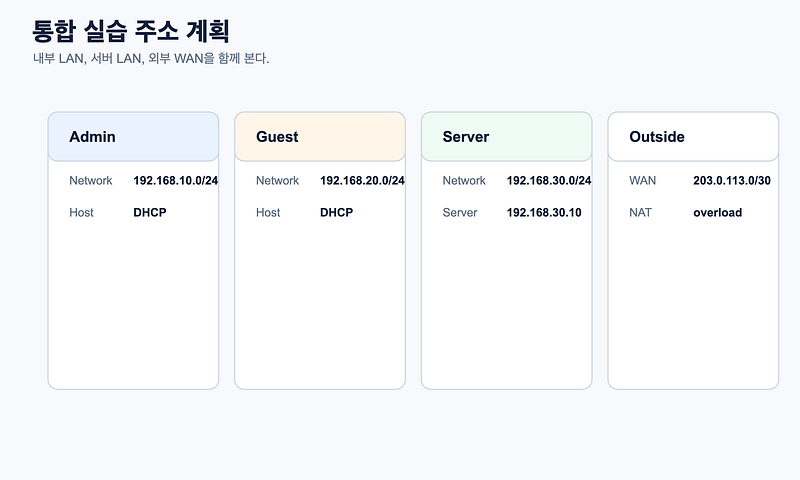
Task: Click the page title 통합 실습 주소 계획
Action: point(131,31)
